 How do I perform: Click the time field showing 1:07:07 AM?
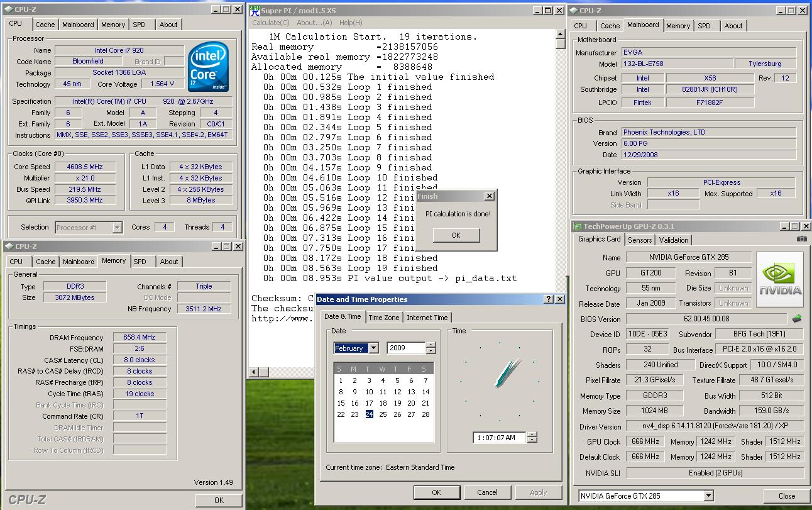(x=500, y=438)
